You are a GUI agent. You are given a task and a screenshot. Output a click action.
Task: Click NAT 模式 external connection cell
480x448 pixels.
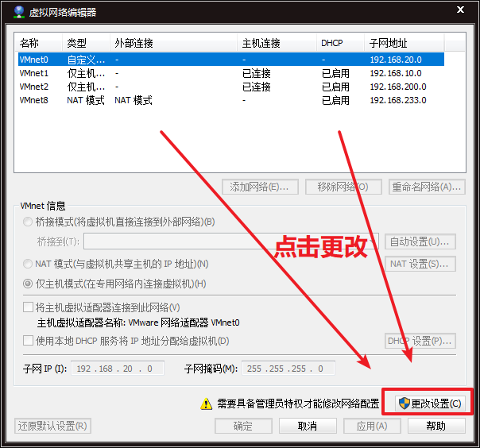tap(134, 100)
